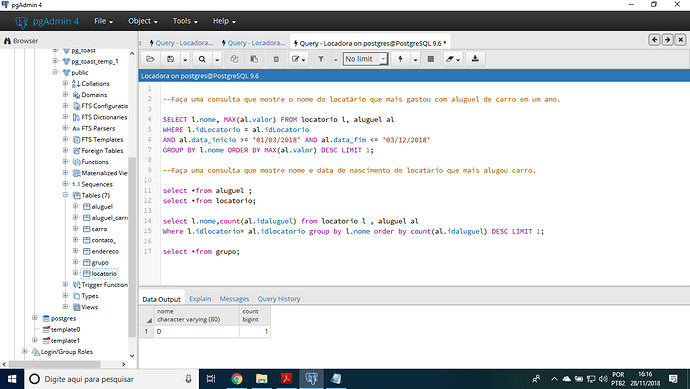Expand the aluguel table node

point(75,206)
